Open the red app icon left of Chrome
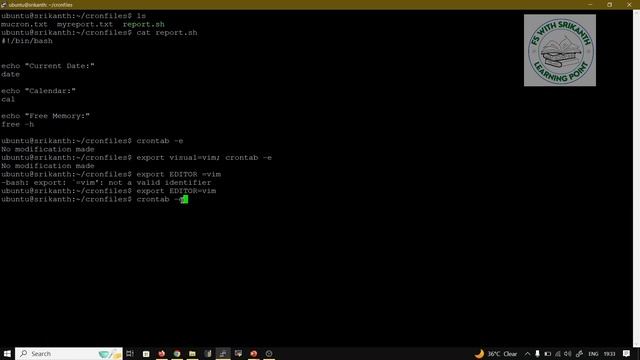This screenshot has width=640, height=360. [162, 353]
